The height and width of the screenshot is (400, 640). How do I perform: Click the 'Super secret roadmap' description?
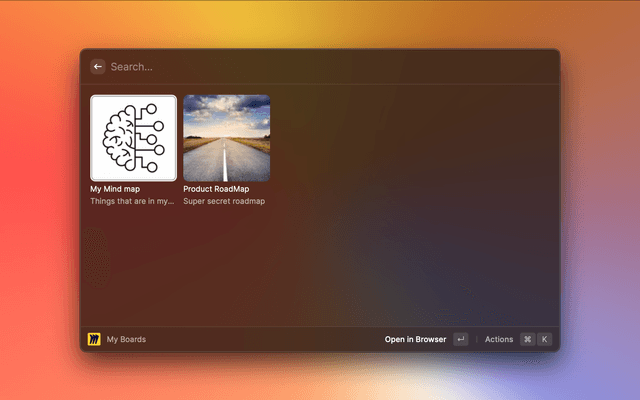click(224, 201)
